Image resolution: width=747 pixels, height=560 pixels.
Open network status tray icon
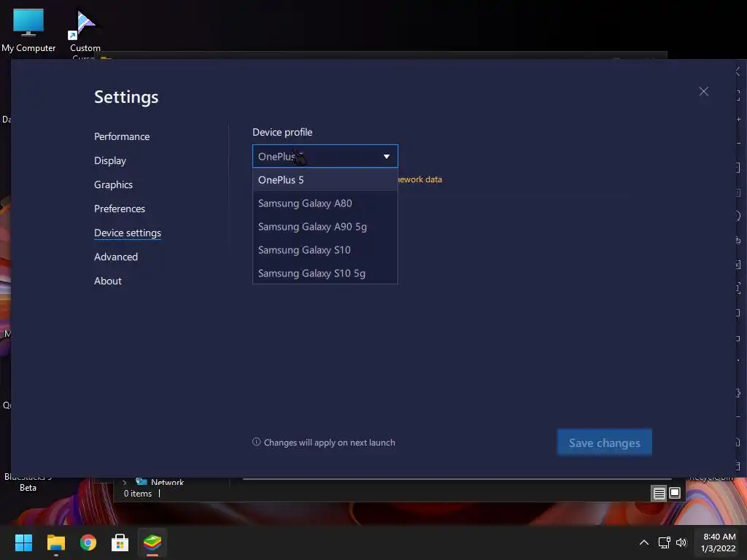664,542
